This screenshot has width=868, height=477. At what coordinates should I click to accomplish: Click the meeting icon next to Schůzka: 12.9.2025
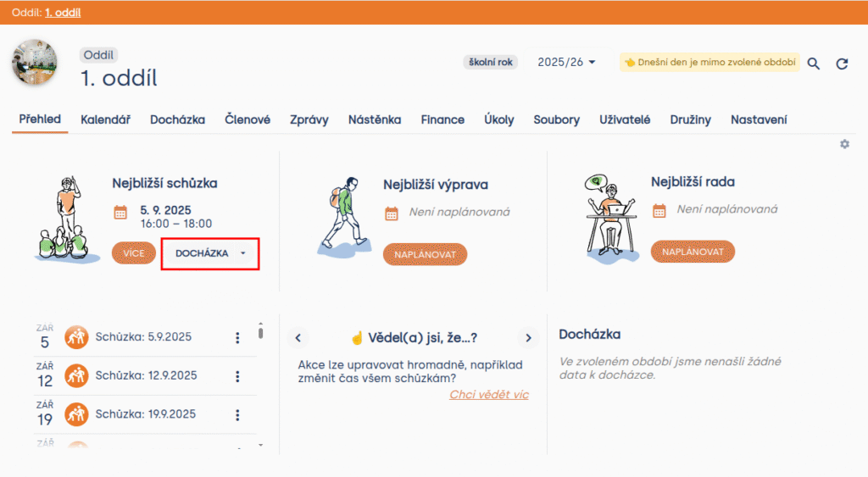(77, 375)
